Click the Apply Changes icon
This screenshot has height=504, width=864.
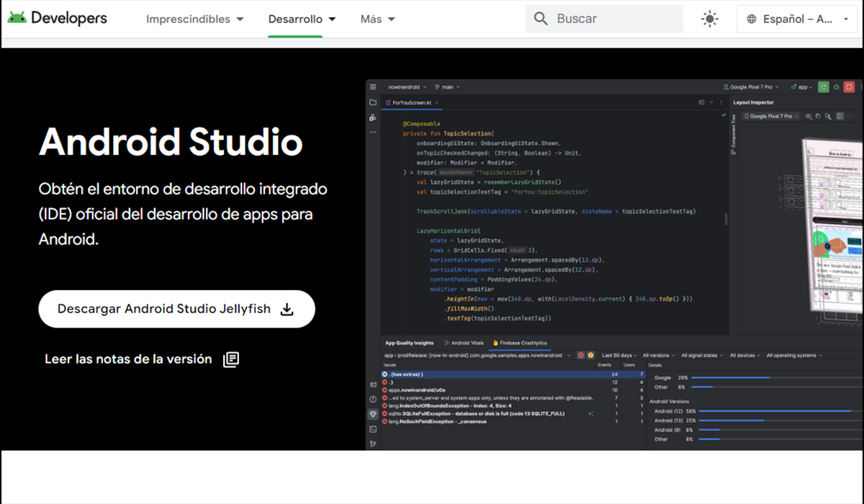(837, 87)
